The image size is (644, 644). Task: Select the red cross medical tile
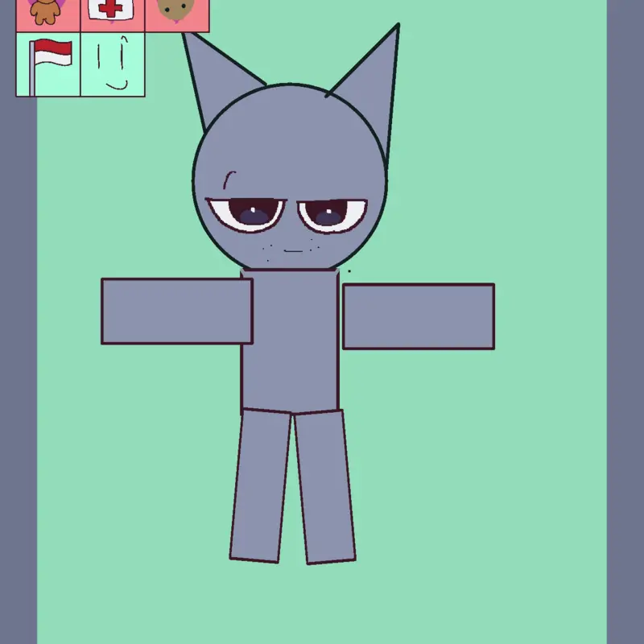113,15
